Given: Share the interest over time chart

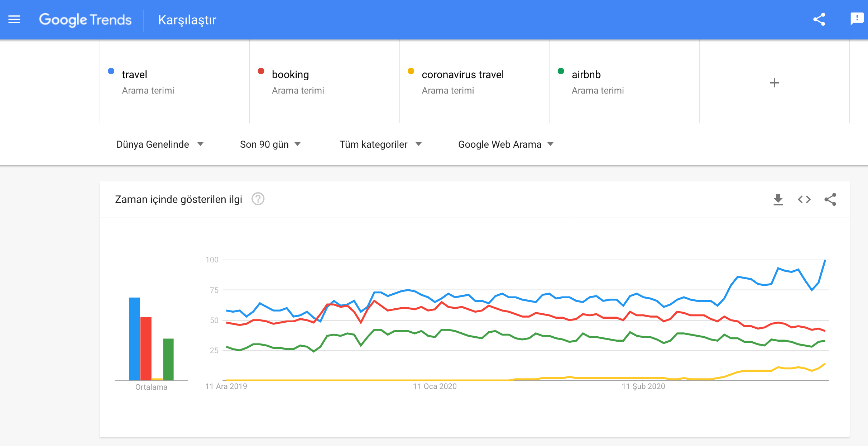Looking at the screenshot, I should pyautogui.click(x=830, y=199).
